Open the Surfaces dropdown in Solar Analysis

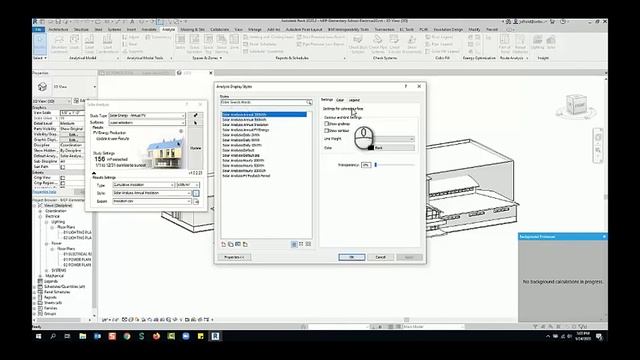tap(147, 122)
